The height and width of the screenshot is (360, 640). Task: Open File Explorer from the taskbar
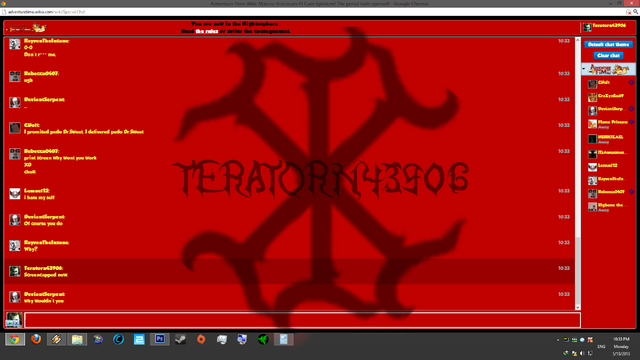77,339
